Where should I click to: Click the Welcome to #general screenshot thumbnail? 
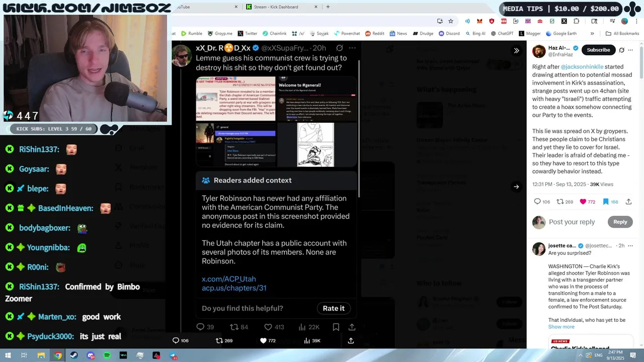coord(317,99)
